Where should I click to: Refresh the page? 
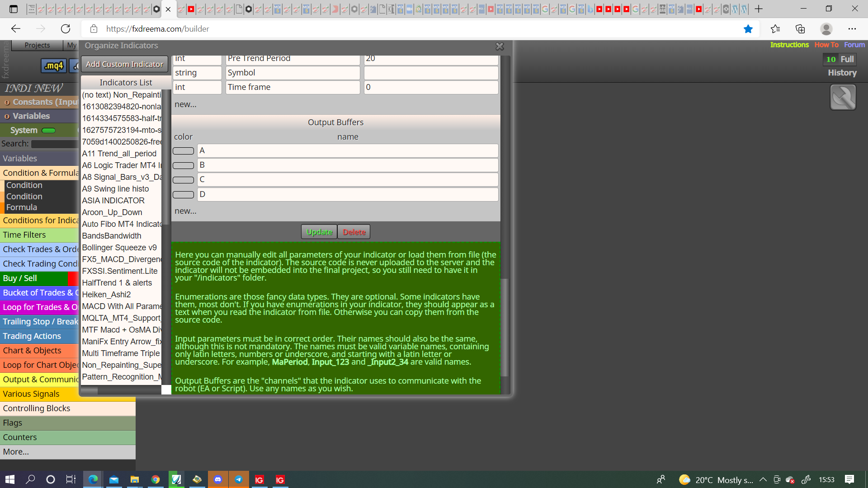click(x=66, y=29)
